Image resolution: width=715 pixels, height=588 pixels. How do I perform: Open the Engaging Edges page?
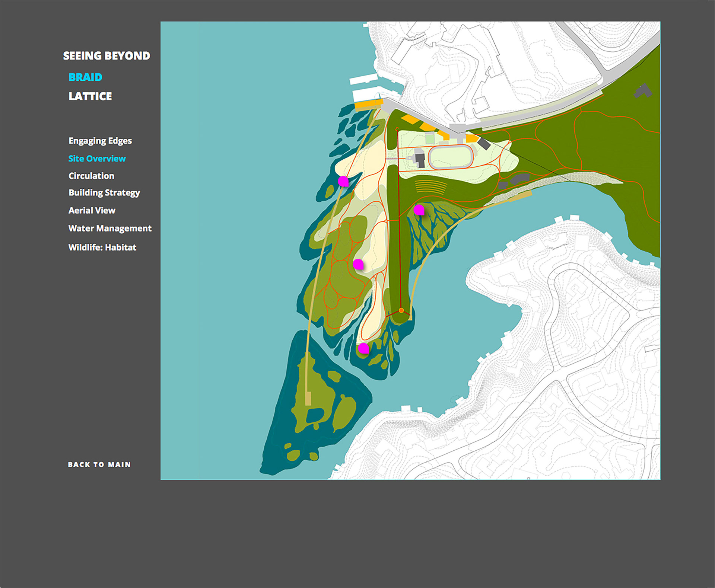[x=100, y=141]
